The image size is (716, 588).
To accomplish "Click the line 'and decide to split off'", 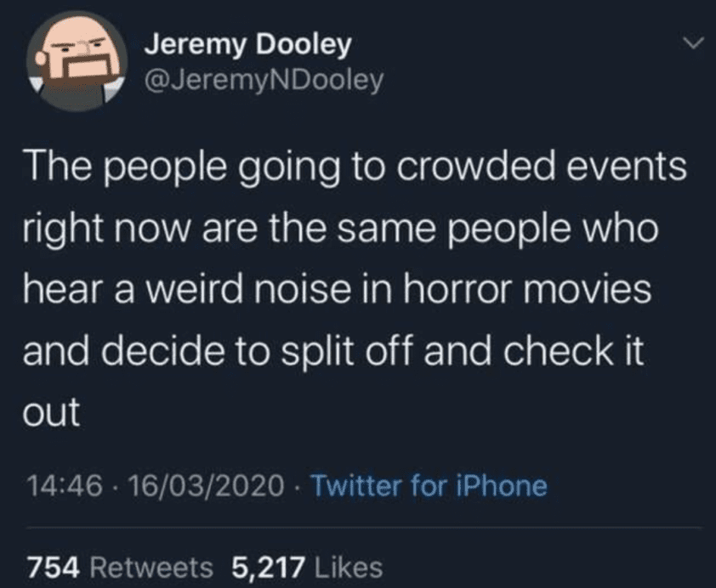I will pyautogui.click(x=332, y=352).
